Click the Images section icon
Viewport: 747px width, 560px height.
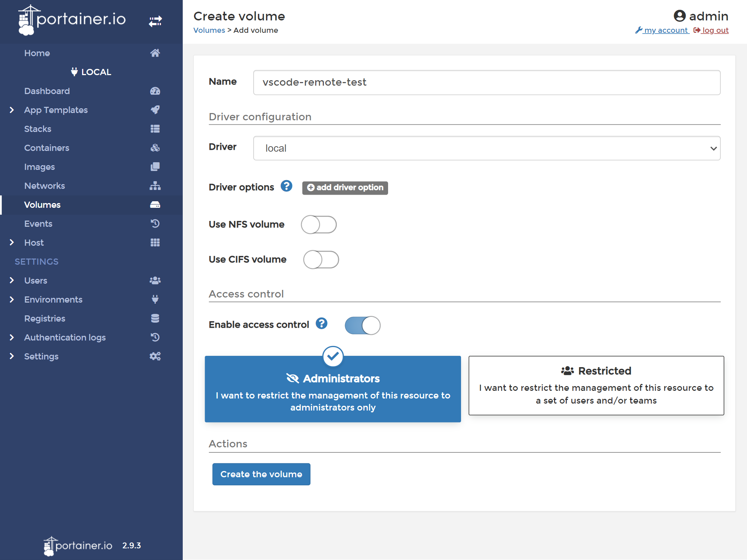pos(155,167)
